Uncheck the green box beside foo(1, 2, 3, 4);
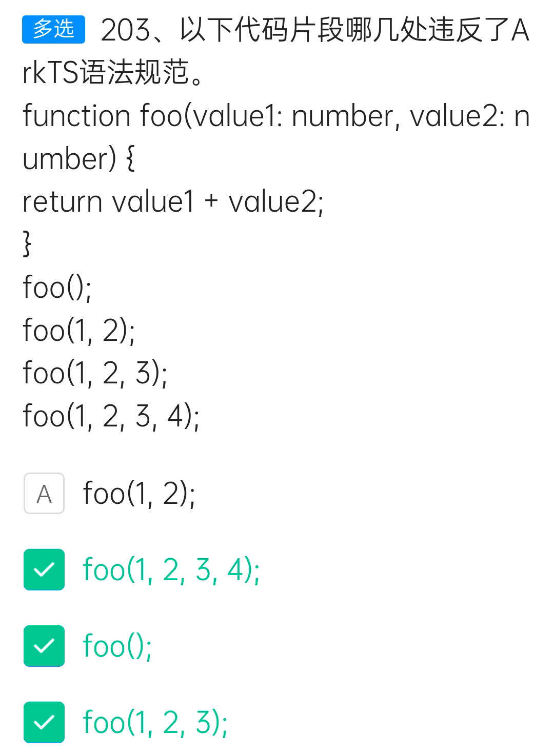 tap(44, 569)
